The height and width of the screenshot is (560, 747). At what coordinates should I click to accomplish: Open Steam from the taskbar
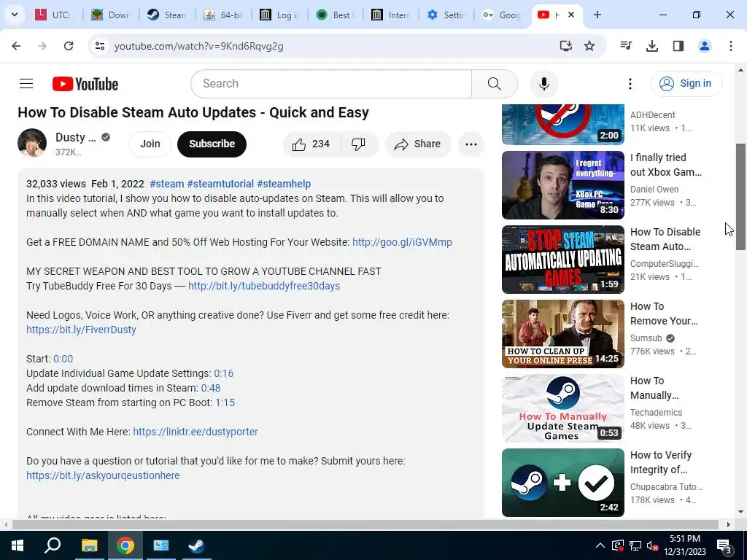tap(196, 545)
